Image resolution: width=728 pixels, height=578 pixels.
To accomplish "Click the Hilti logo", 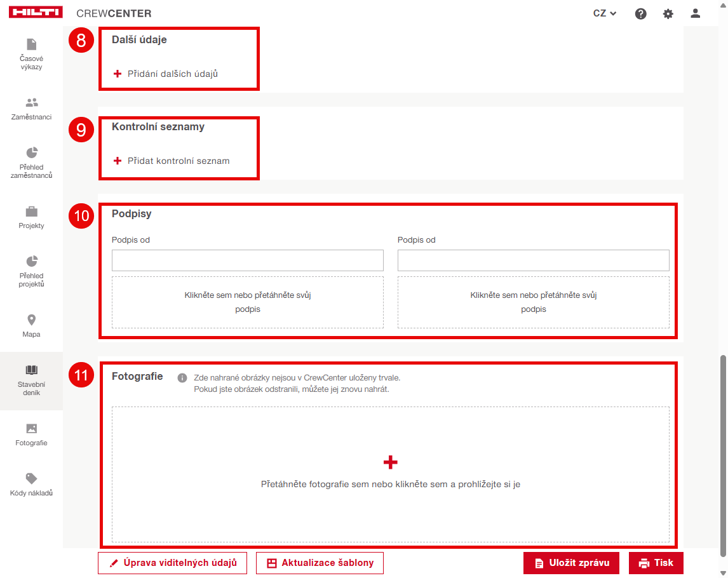I will click(x=36, y=13).
